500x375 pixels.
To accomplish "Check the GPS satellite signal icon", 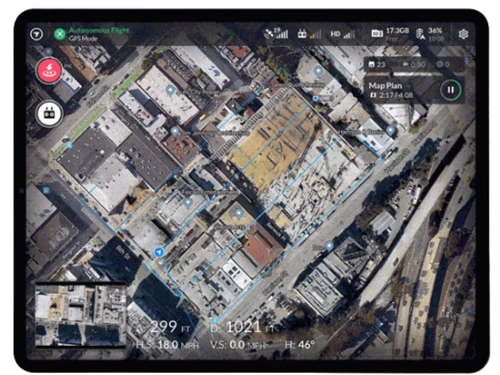I will [x=276, y=34].
